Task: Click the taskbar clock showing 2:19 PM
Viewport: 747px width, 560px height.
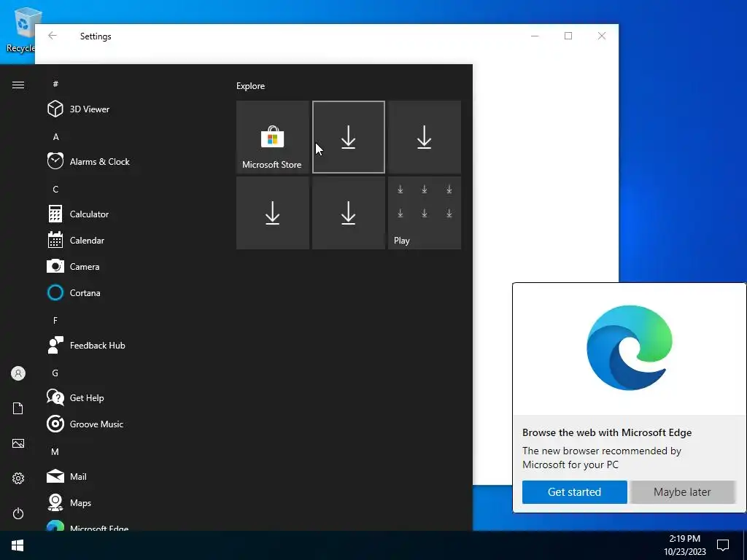Action: pos(684,545)
